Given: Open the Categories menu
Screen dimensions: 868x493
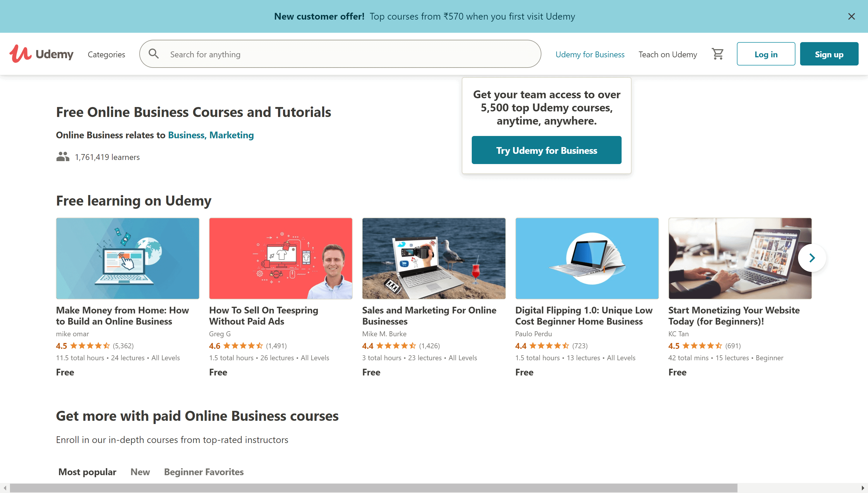Looking at the screenshot, I should (107, 54).
